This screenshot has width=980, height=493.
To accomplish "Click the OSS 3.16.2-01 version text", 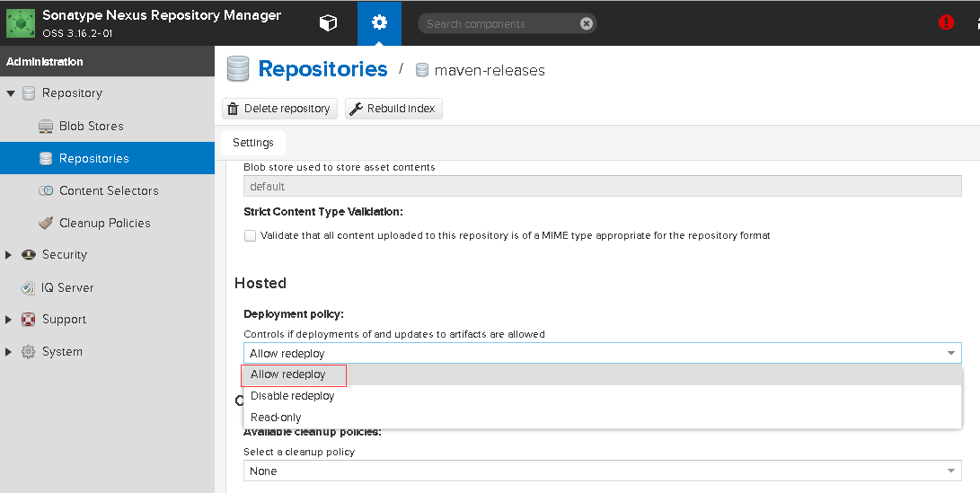I will coord(77,33).
